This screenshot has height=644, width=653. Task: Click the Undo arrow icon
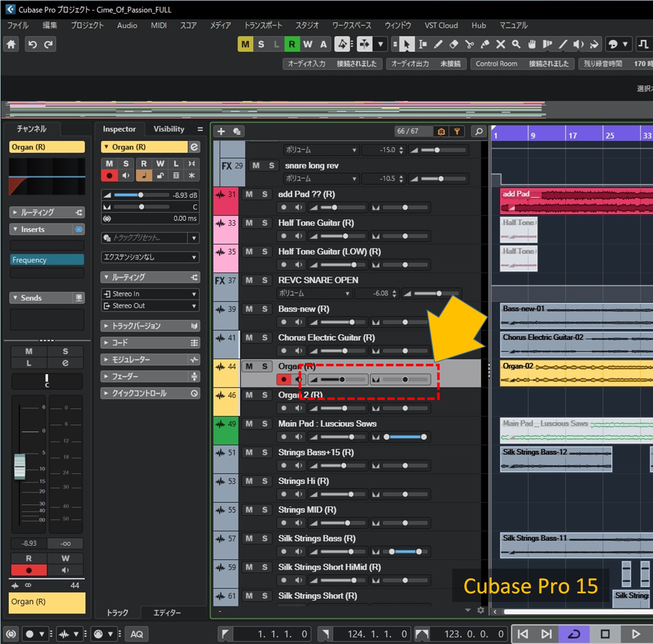pyautogui.click(x=32, y=44)
